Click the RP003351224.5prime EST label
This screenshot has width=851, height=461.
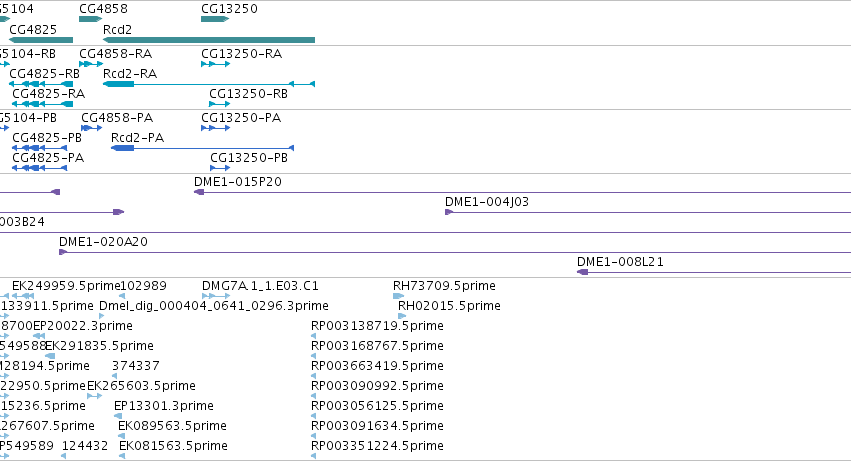[377, 446]
